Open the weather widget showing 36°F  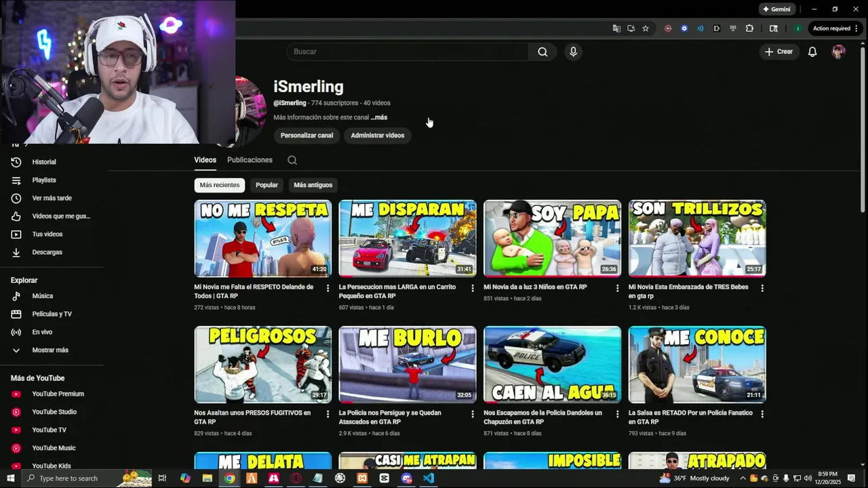(x=694, y=479)
